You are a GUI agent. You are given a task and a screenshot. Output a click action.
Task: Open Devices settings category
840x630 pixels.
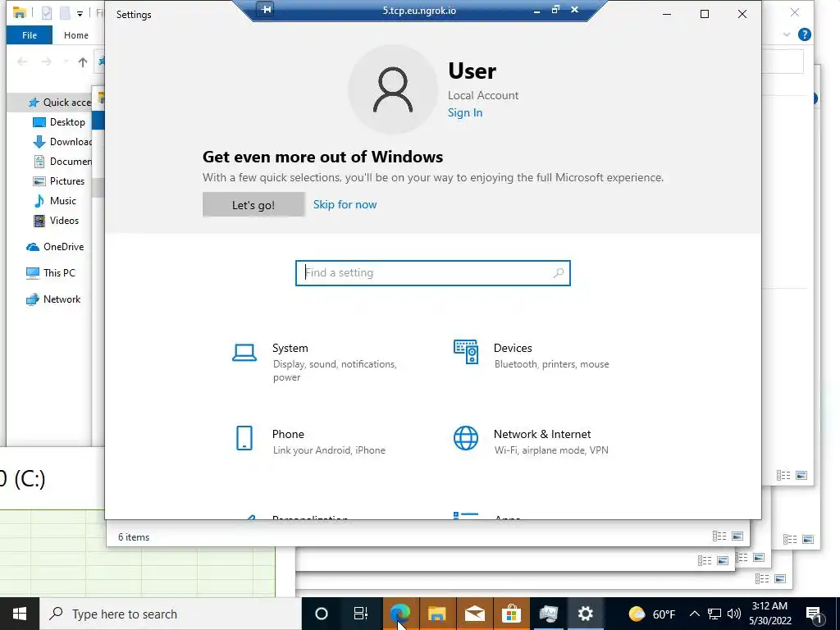pos(532,355)
